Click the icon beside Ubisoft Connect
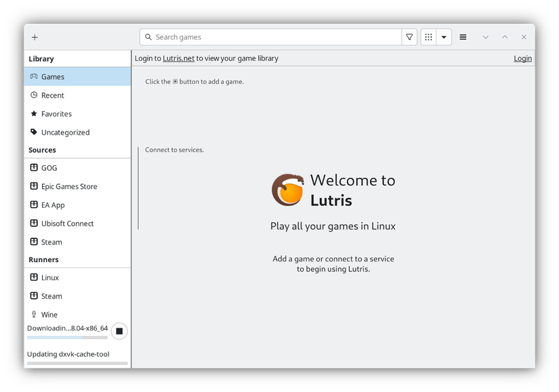Image resolution: width=559 pixels, height=392 pixels. click(34, 223)
